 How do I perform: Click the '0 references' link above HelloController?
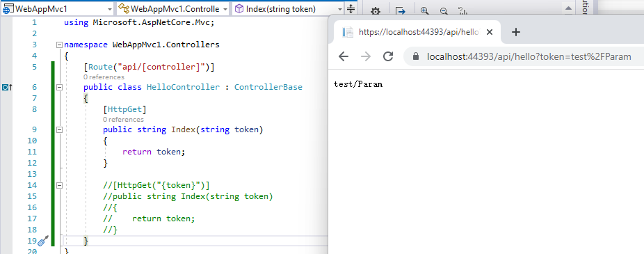tap(104, 77)
